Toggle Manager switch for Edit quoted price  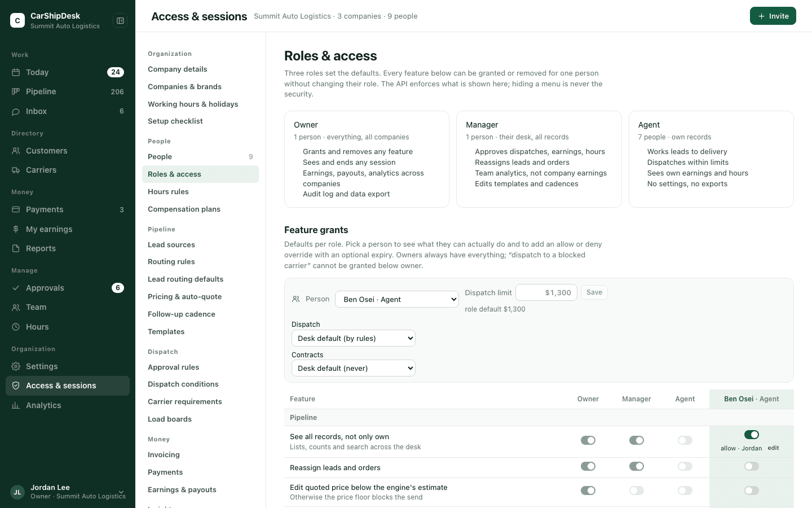coord(637,491)
